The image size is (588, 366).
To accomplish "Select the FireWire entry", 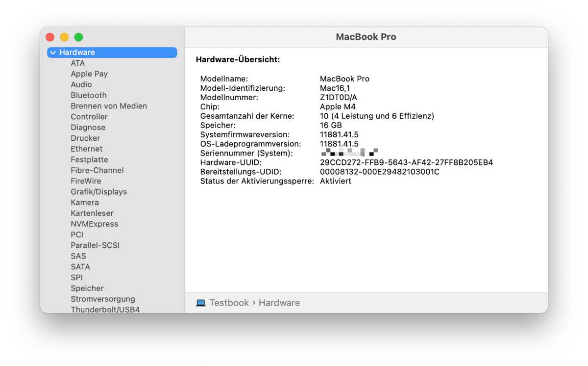I will click(x=86, y=181).
